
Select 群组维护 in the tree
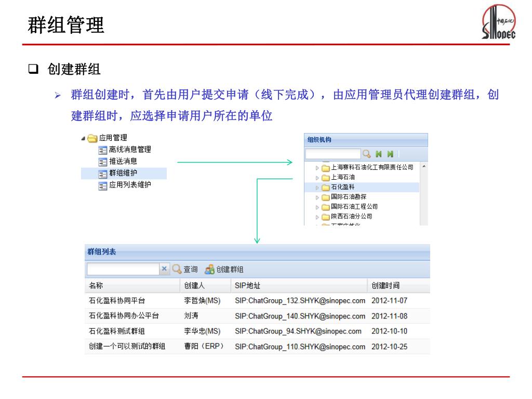click(124, 173)
